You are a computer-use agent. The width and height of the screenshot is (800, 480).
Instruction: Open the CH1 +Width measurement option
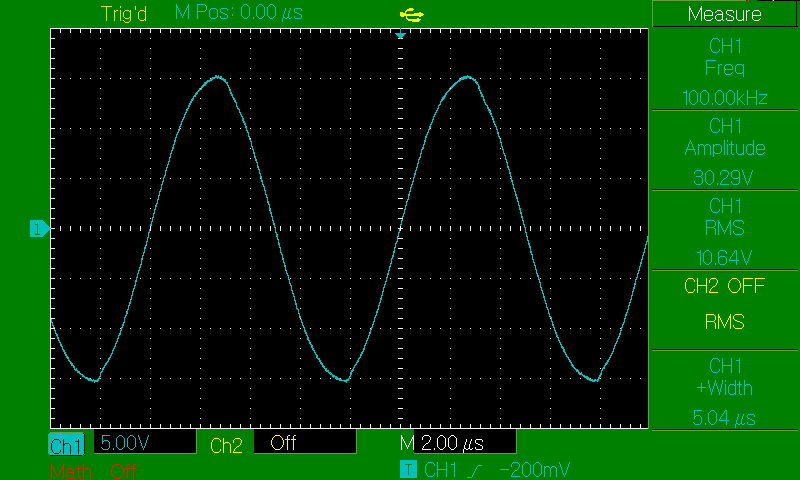[725, 390]
